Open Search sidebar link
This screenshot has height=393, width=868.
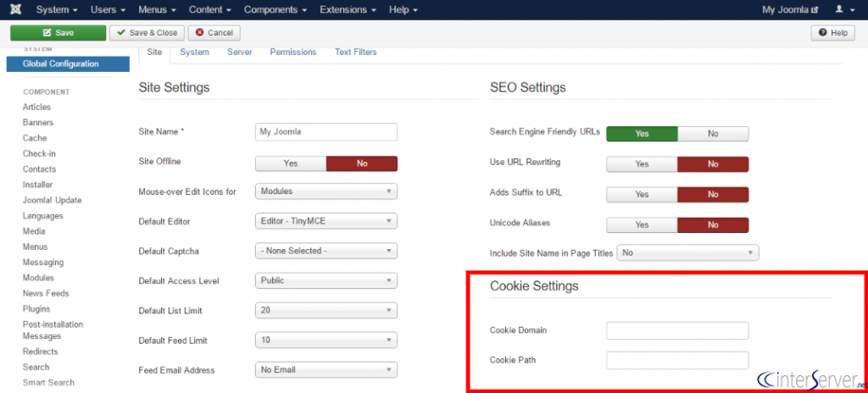(36, 367)
